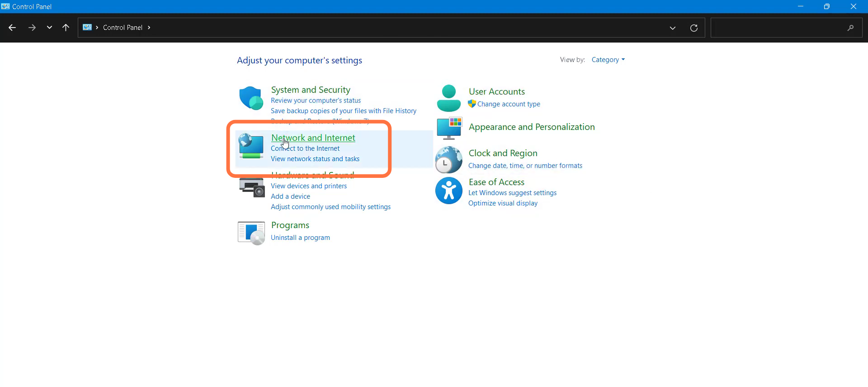The height and width of the screenshot is (387, 868).
Task: Open Save backup copies with File History
Action: [x=344, y=111]
